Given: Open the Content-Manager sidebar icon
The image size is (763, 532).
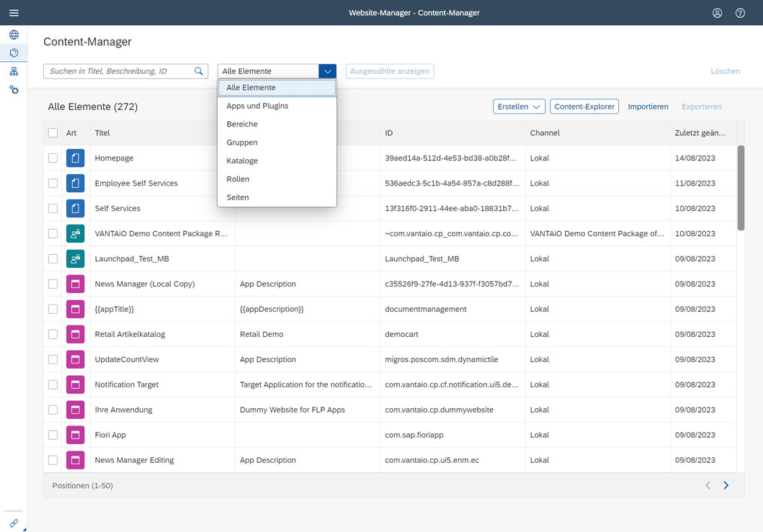Looking at the screenshot, I should [x=14, y=52].
